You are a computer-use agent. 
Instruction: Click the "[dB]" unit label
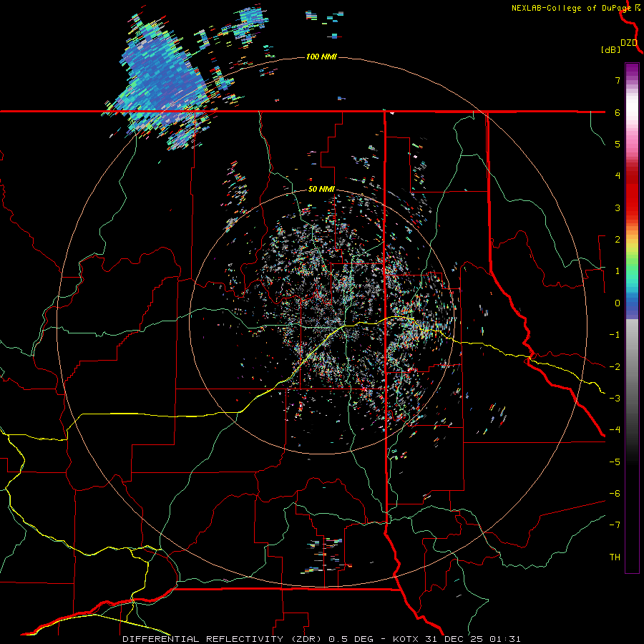point(611,50)
